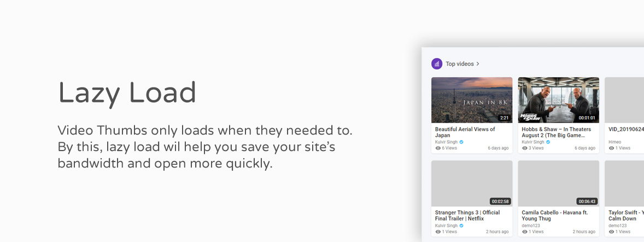Click verified badge under Stranger Things video
This screenshot has width=644, height=242.
pyautogui.click(x=461, y=226)
